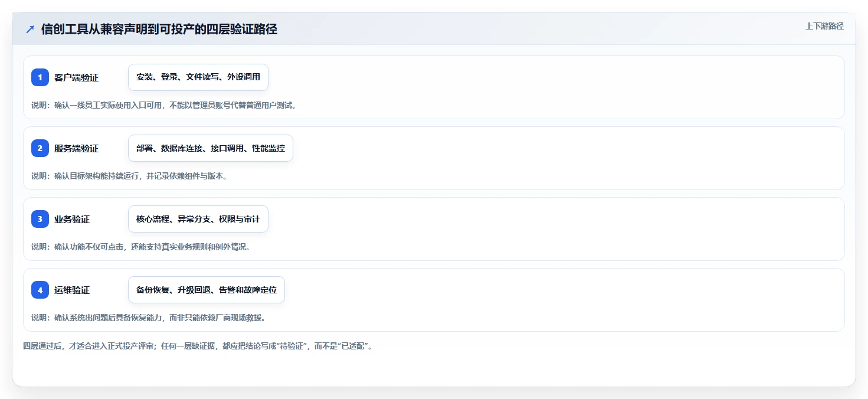The height and width of the screenshot is (399, 868).
Task: Click the note about 依赖厂商现场救援
Action: tap(149, 318)
